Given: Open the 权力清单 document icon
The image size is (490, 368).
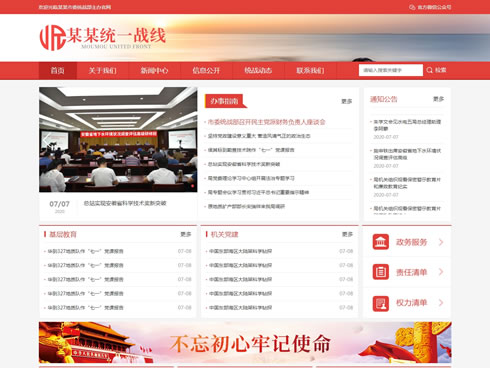Looking at the screenshot, I should pyautogui.click(x=381, y=303).
